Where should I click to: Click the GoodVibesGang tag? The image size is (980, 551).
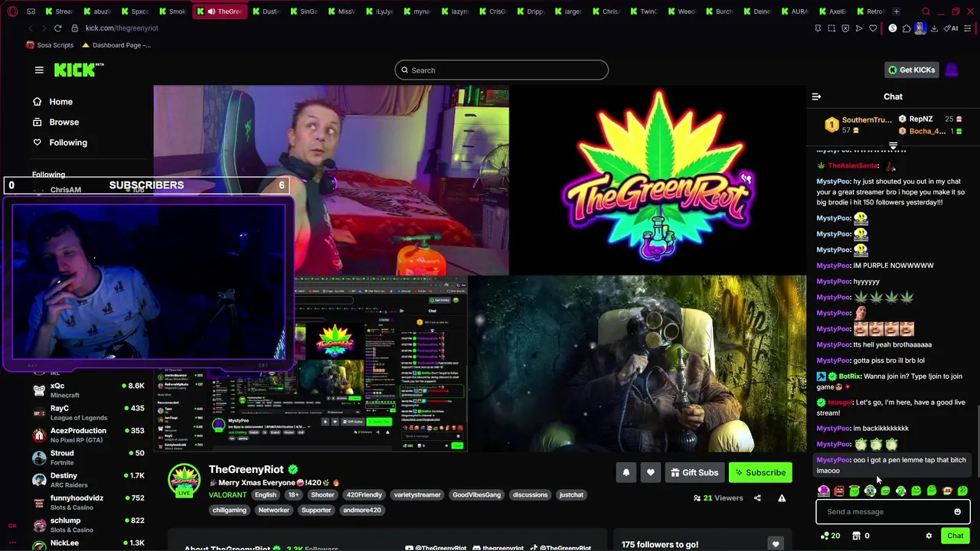tap(476, 495)
